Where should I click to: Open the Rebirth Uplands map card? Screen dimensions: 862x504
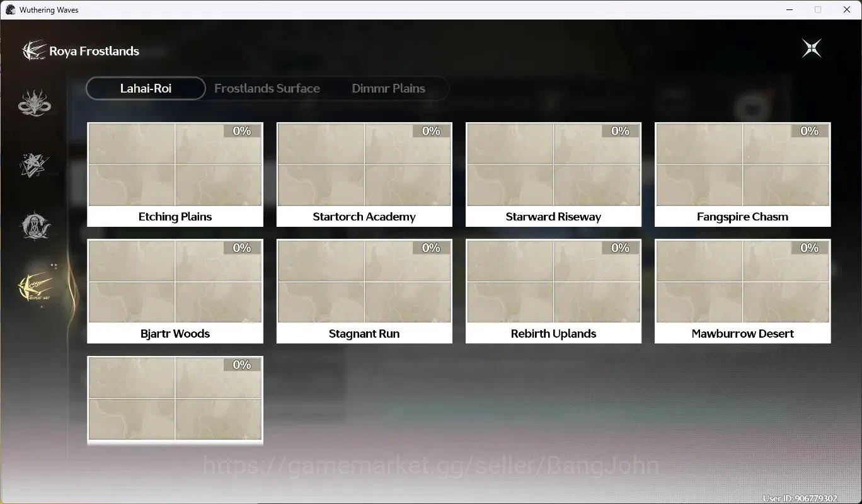553,291
